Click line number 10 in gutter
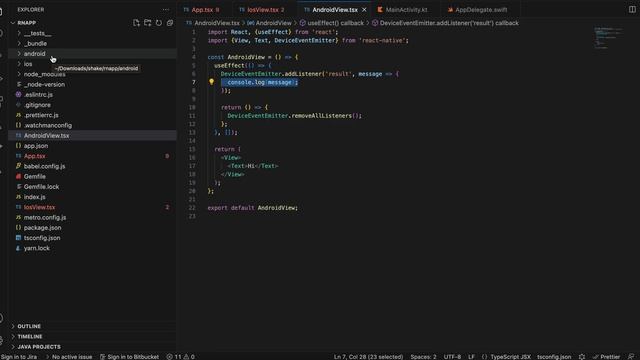Viewport: 640px width, 360px height. pos(192,107)
